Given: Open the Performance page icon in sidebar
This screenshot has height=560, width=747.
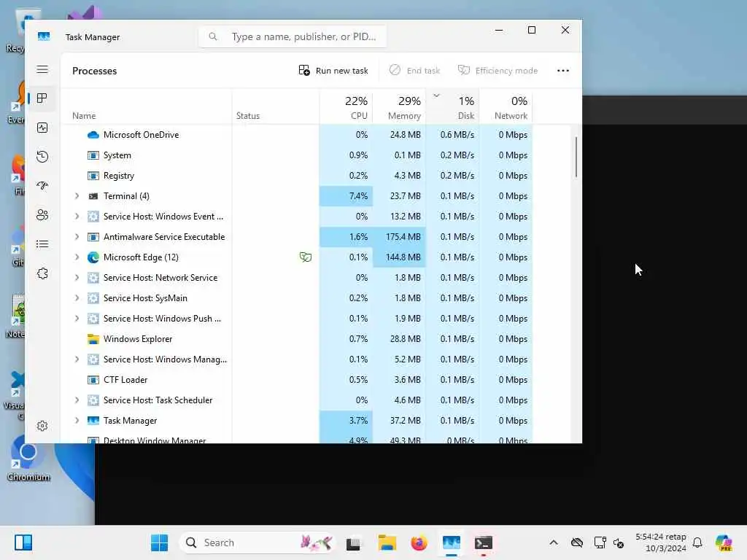Looking at the screenshot, I should pyautogui.click(x=42, y=128).
